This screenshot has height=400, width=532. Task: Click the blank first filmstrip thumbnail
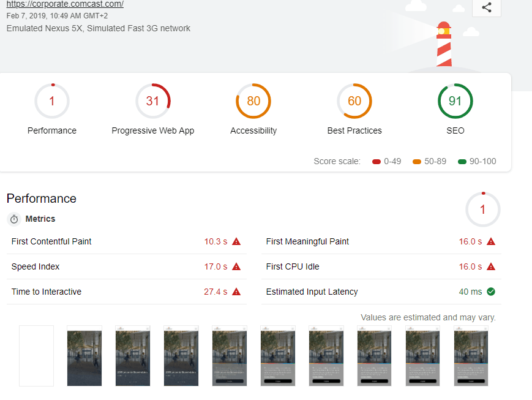click(x=36, y=355)
